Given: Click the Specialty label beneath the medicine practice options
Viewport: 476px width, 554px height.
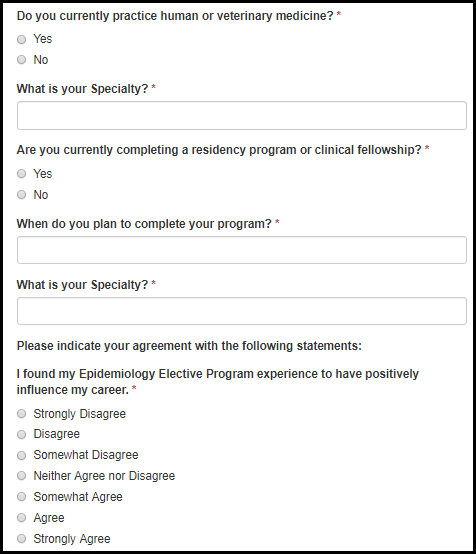Looking at the screenshot, I should click(82, 89).
